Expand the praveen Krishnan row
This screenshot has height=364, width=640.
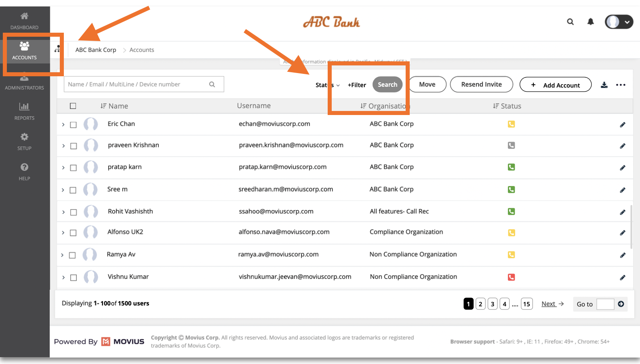(x=63, y=146)
